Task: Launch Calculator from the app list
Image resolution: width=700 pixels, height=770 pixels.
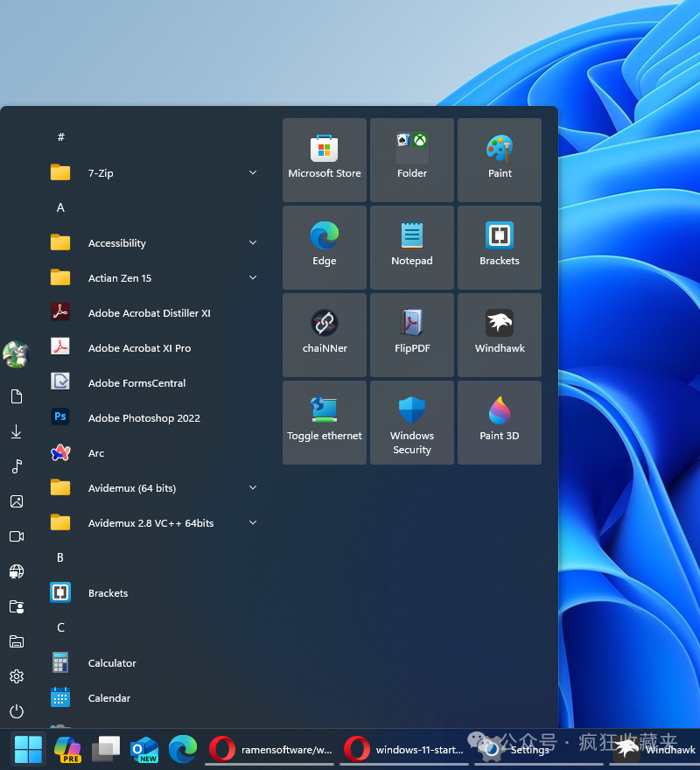Action: pos(111,662)
